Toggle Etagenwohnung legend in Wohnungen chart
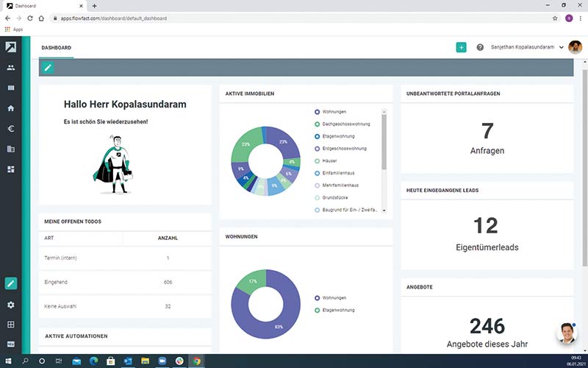The width and height of the screenshot is (588, 368). 338,311
